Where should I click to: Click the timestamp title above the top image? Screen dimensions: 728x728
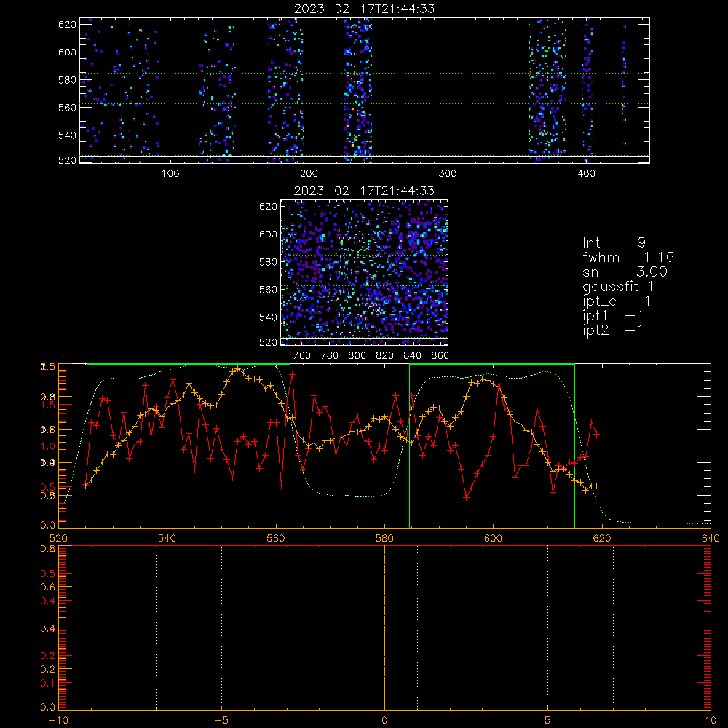[x=365, y=9]
